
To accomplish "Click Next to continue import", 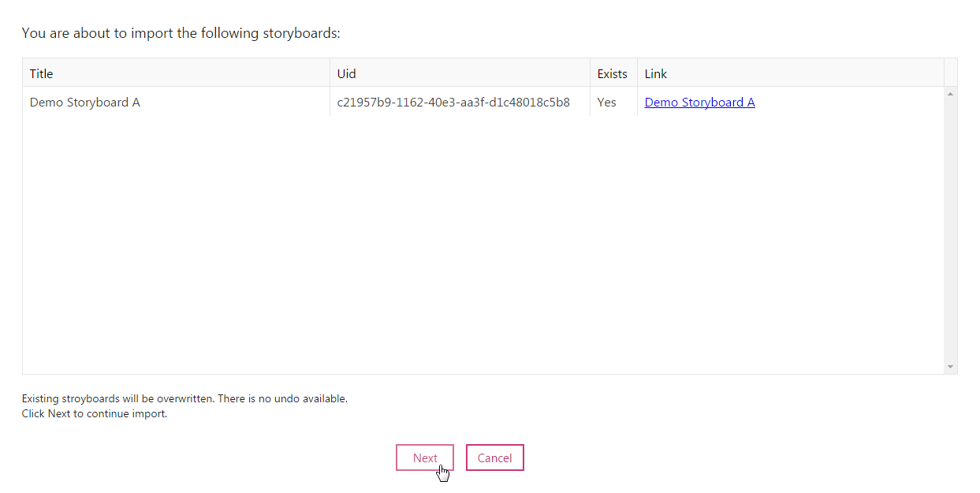I will coord(425,458).
